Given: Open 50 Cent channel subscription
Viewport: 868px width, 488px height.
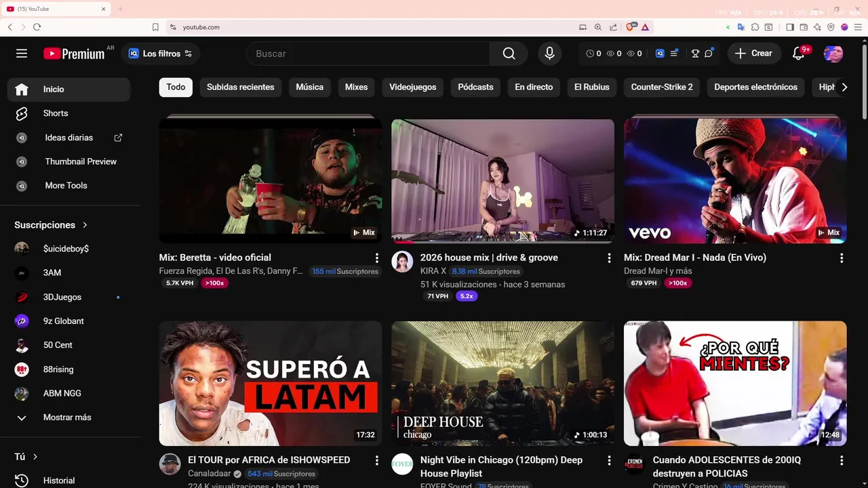Looking at the screenshot, I should tap(69, 345).
